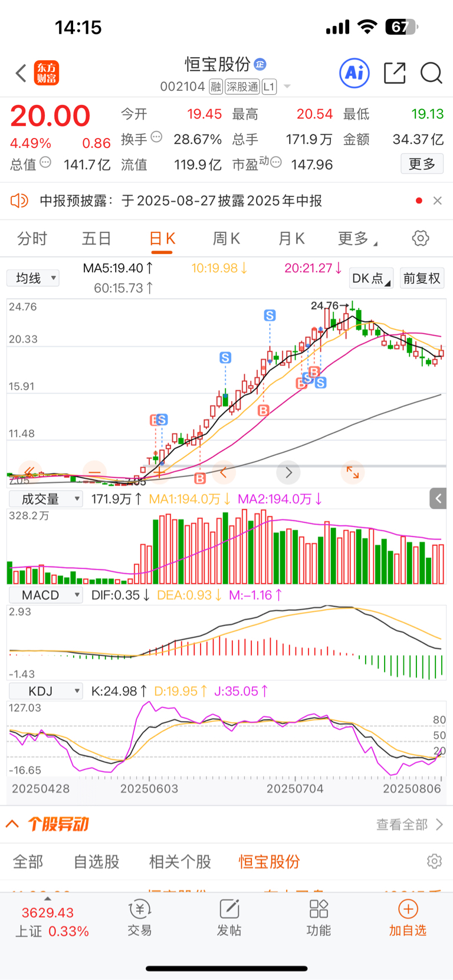Tap the share/export icon
The width and height of the screenshot is (453, 980).
pyautogui.click(x=395, y=73)
